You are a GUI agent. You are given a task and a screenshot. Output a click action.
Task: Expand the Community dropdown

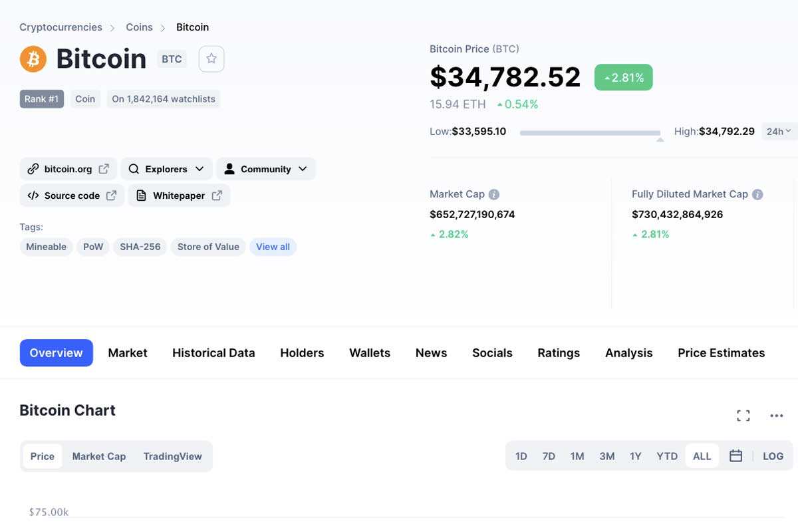(265, 169)
